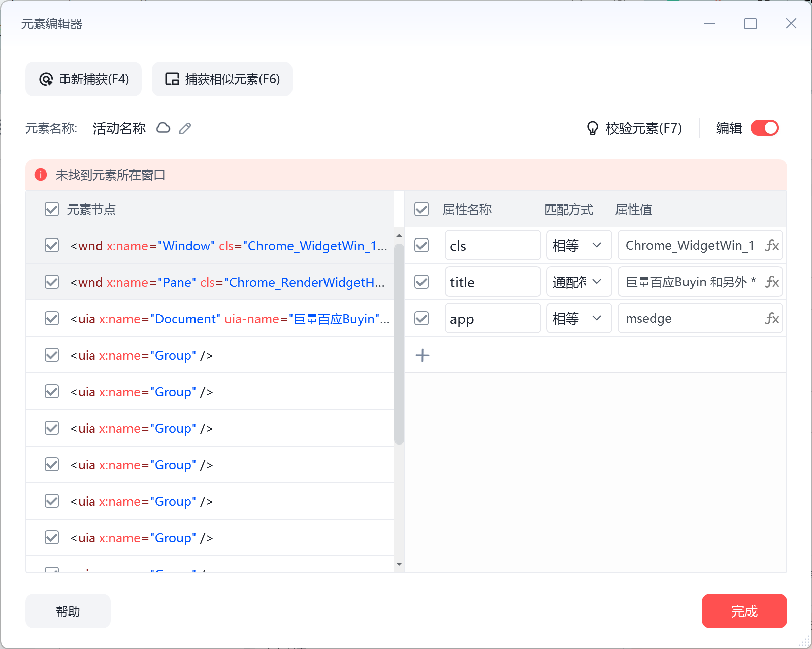Select the Document uia node row
This screenshot has height=649, width=812.
230,319
